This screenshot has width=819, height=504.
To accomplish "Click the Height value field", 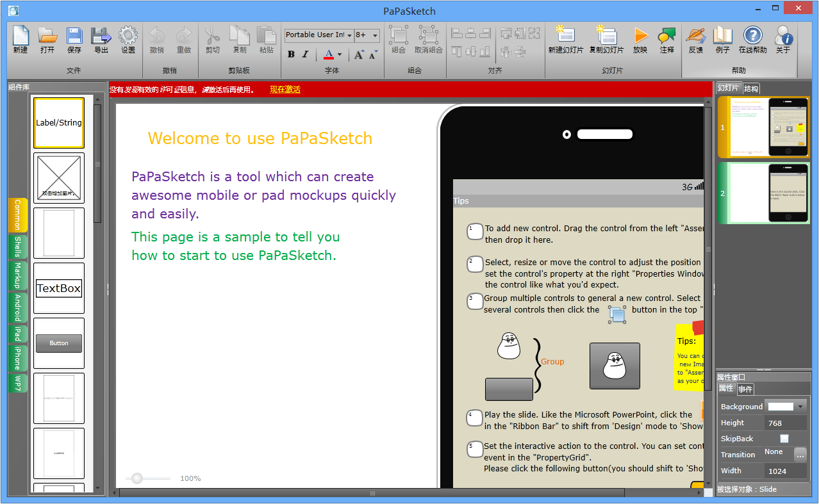I will [x=786, y=423].
